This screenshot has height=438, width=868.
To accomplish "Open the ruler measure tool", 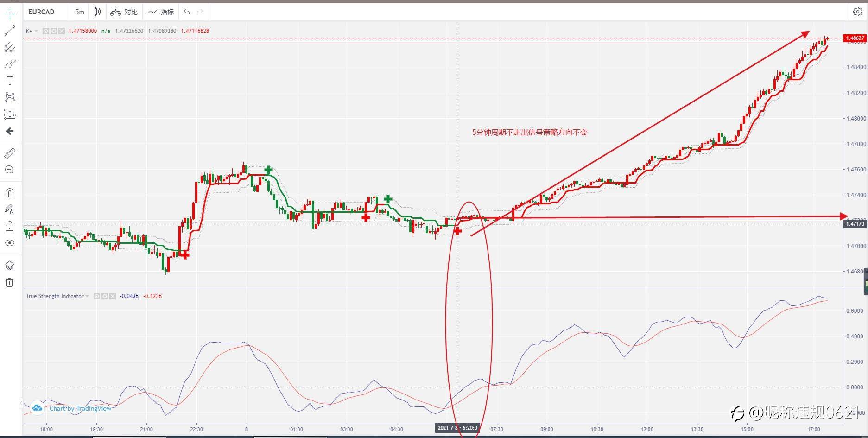I will tap(10, 153).
